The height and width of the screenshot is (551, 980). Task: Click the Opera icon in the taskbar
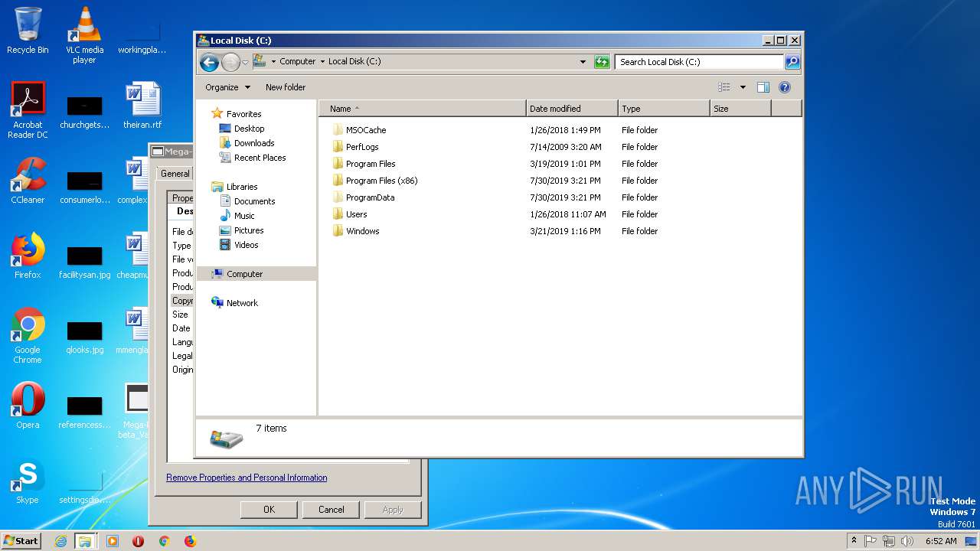139,541
